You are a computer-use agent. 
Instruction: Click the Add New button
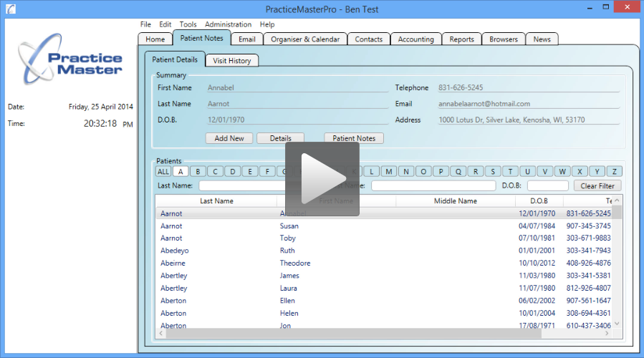coord(229,138)
